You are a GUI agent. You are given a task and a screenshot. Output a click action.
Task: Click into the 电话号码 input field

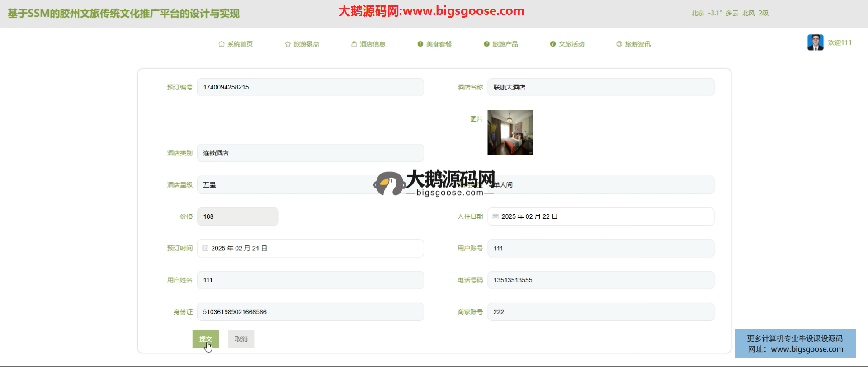[x=600, y=280]
